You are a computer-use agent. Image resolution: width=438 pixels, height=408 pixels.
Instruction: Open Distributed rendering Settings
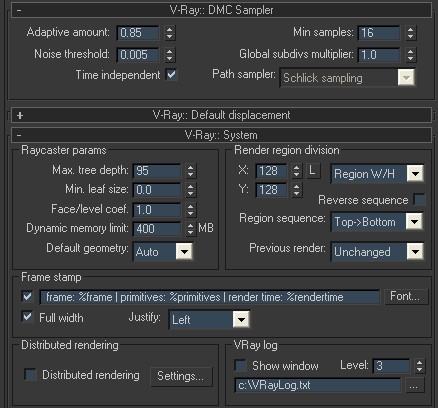(181, 376)
